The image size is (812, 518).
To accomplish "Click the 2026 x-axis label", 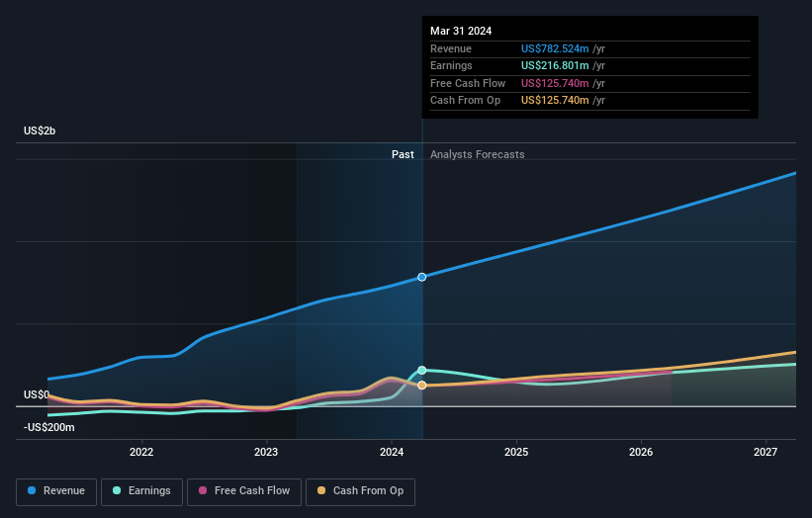I will [x=641, y=452].
